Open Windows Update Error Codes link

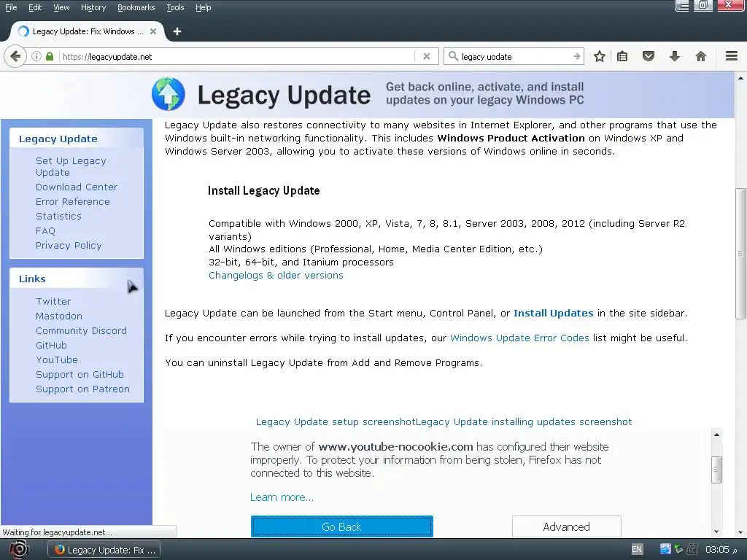pyautogui.click(x=519, y=338)
